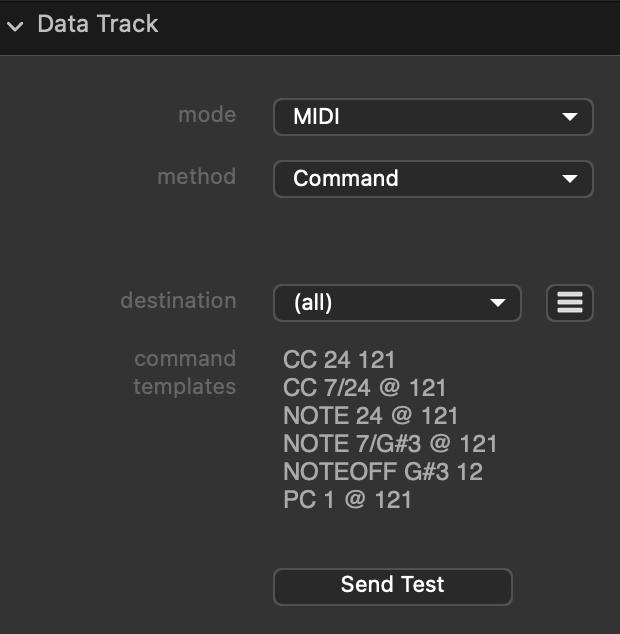Select the 'NOTE 24 @ 121' template
Screen dimensions: 620x634
370,415
